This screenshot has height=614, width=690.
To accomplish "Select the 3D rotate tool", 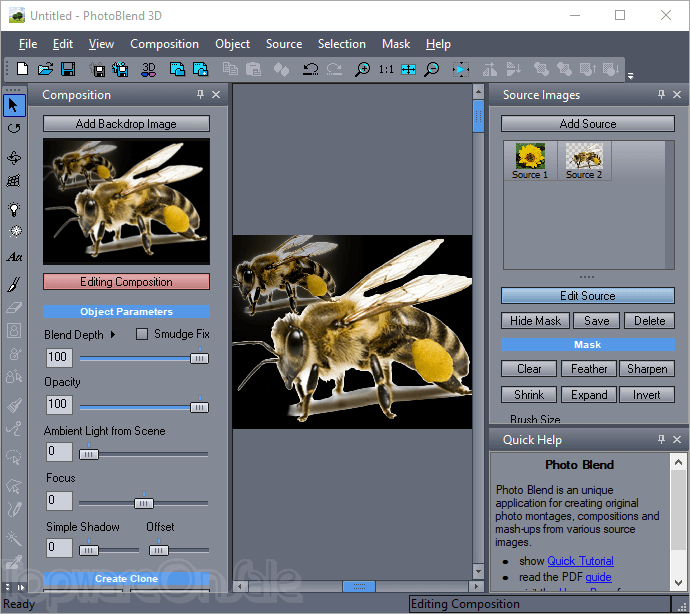I will click(14, 158).
